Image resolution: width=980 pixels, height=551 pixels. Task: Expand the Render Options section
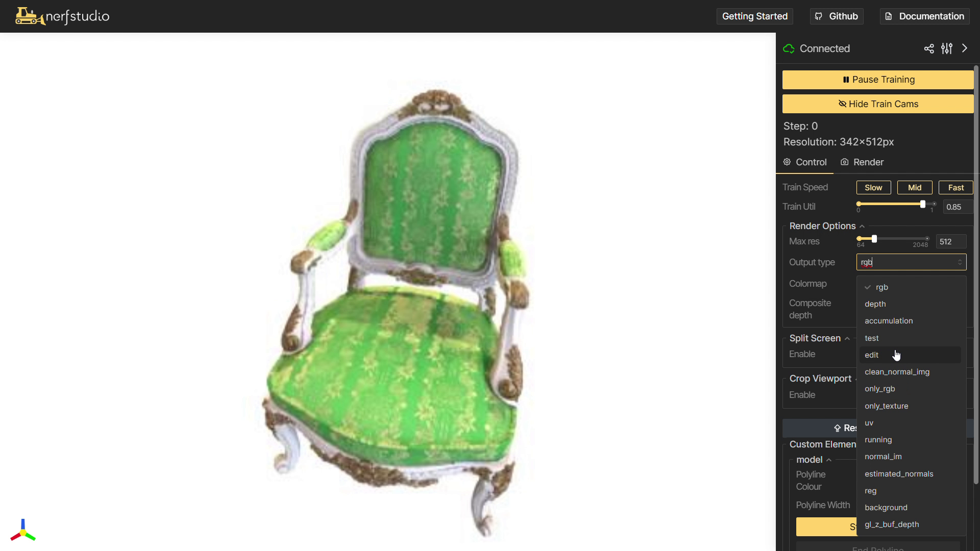(x=863, y=226)
